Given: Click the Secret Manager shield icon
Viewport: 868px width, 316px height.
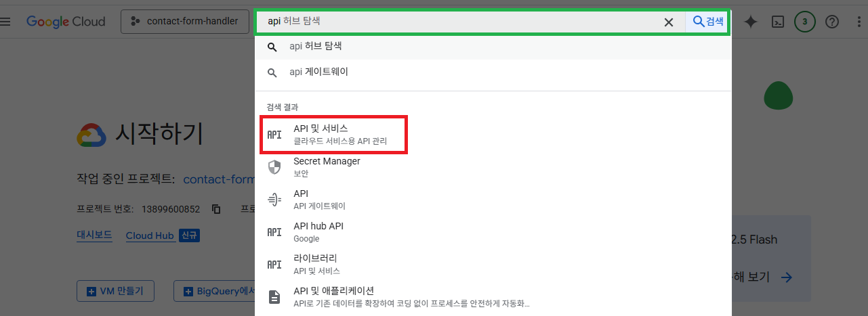Looking at the screenshot, I should click(x=274, y=166).
